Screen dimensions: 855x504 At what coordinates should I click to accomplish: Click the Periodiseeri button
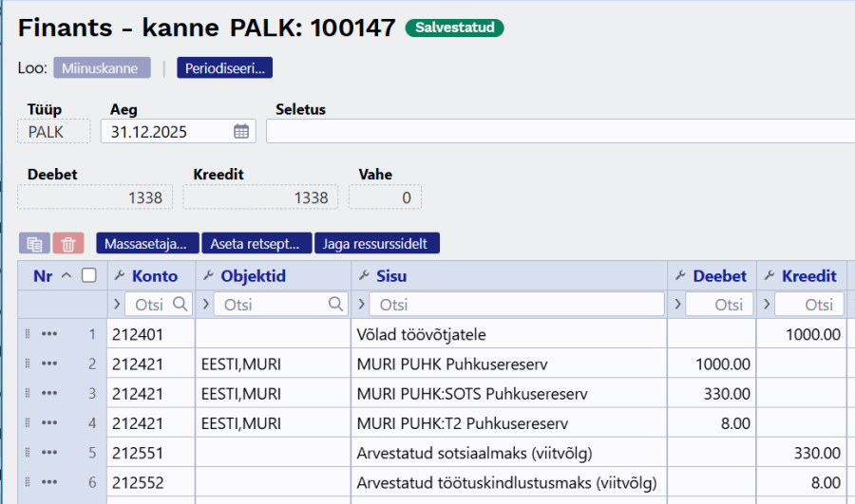224,67
